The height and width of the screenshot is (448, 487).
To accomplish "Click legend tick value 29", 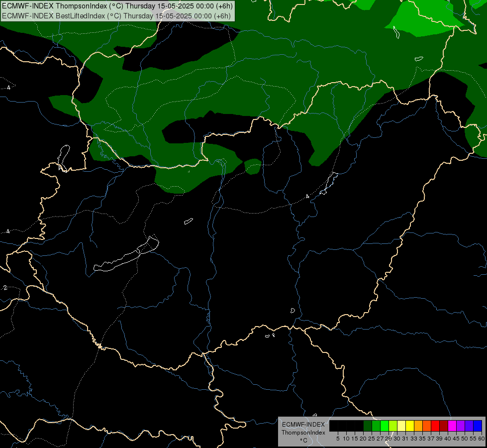I will 389,439.
